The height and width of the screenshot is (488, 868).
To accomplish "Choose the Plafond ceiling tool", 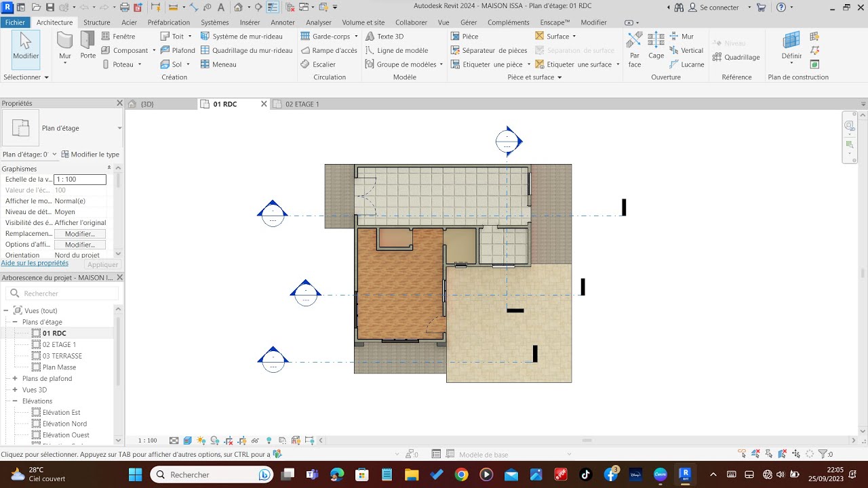I will [x=178, y=50].
